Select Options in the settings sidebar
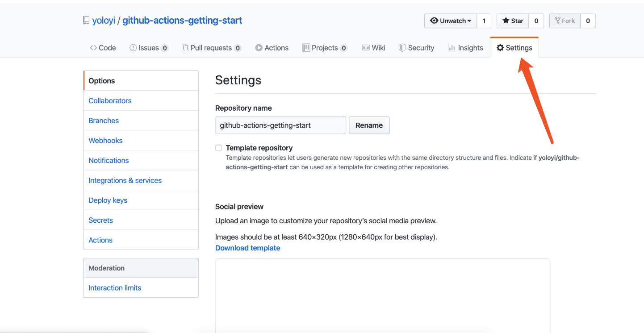 pyautogui.click(x=141, y=81)
